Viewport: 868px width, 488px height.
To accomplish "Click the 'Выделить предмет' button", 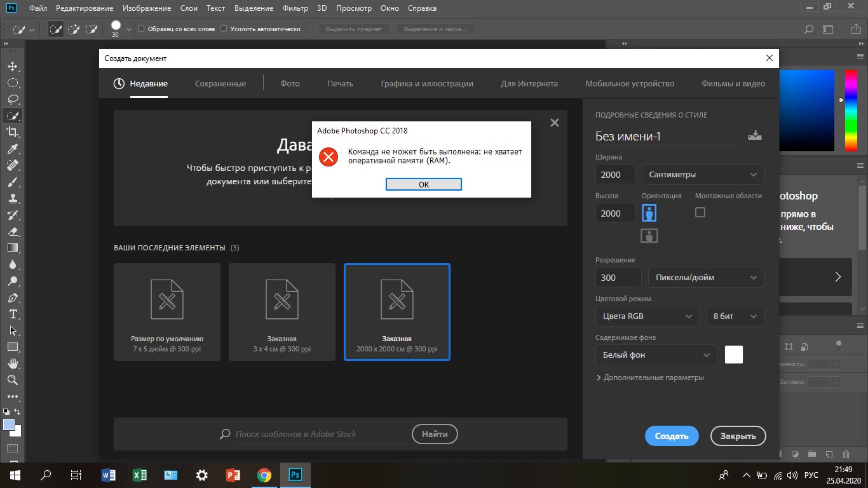I will point(354,29).
